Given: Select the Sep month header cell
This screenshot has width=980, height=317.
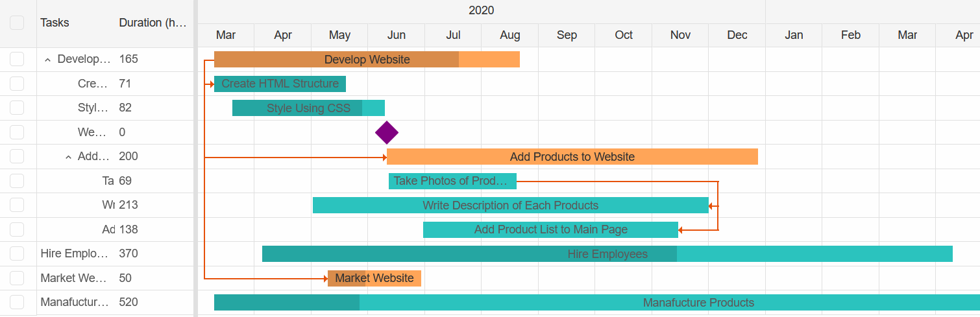Looking at the screenshot, I should click(x=567, y=35).
